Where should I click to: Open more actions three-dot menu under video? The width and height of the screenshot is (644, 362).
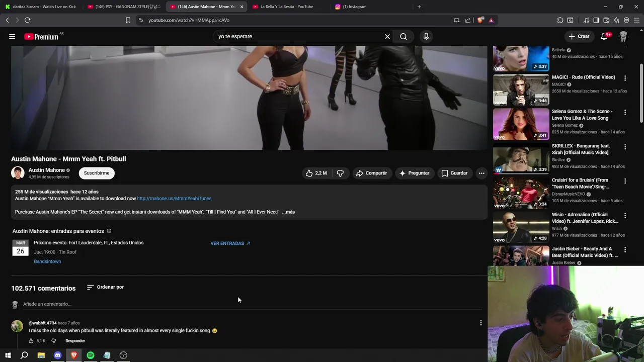481,173
